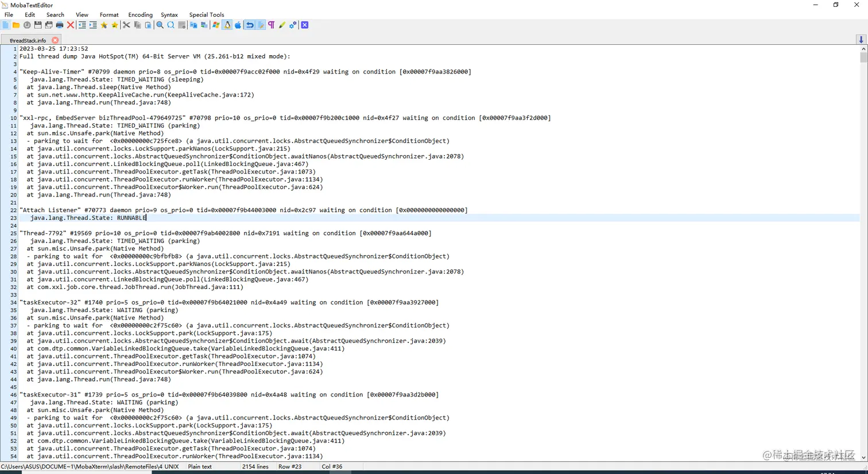The width and height of the screenshot is (868, 474).
Task: Click the JobThread.run stack line
Action: click(x=135, y=287)
